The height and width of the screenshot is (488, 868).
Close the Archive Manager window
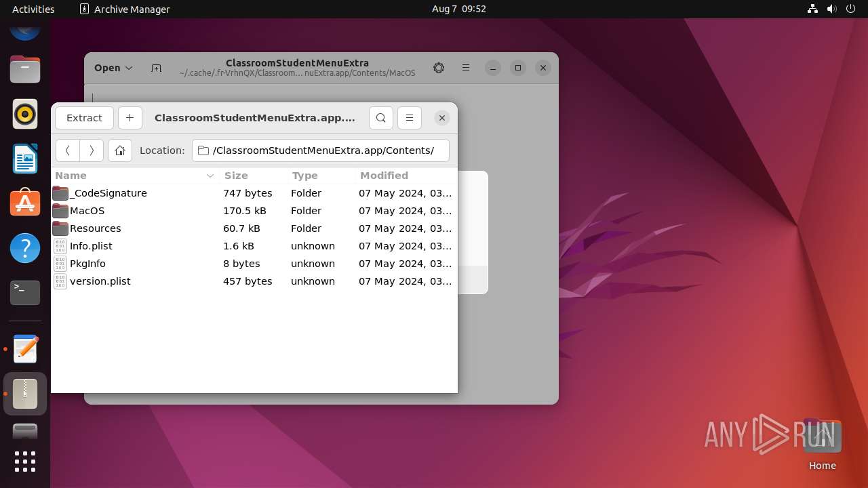click(442, 118)
